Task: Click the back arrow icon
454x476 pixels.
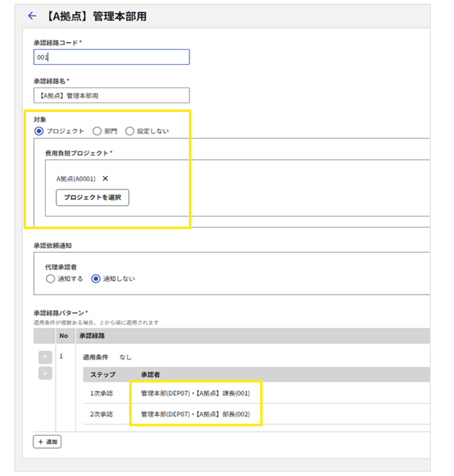Action: click(32, 17)
